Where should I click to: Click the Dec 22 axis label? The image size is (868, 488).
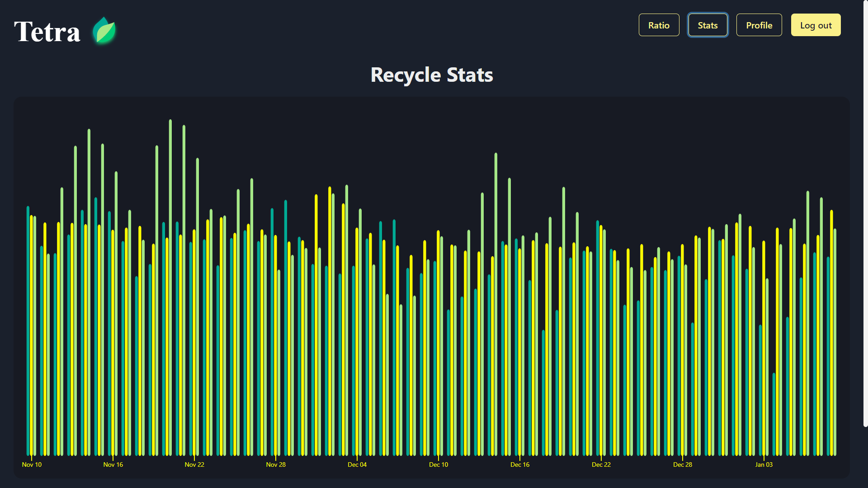coord(601,465)
